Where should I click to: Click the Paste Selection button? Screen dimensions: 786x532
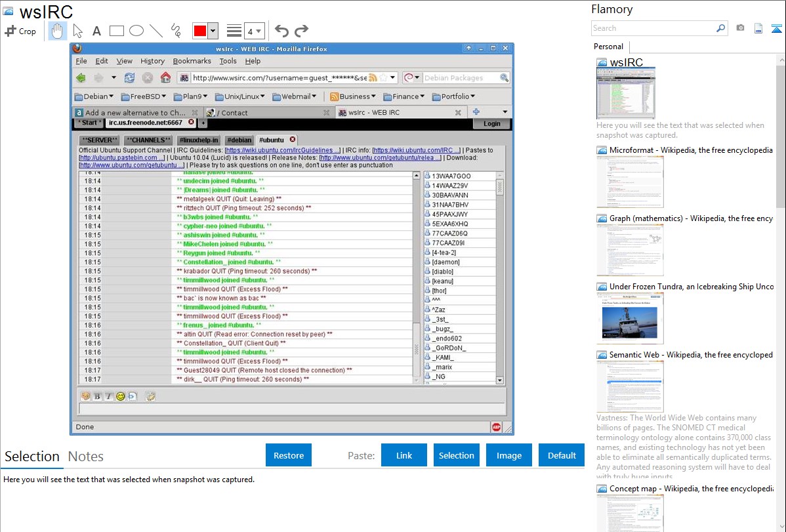pos(456,455)
